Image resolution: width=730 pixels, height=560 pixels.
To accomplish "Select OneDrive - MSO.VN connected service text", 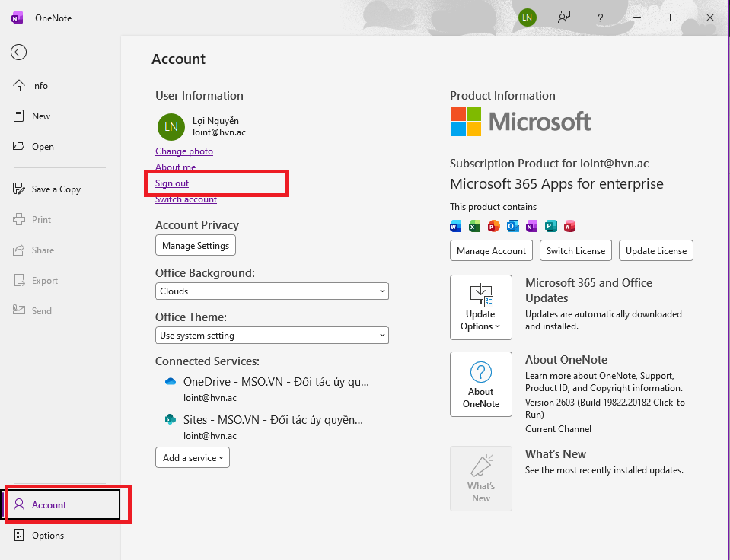I will tap(276, 382).
